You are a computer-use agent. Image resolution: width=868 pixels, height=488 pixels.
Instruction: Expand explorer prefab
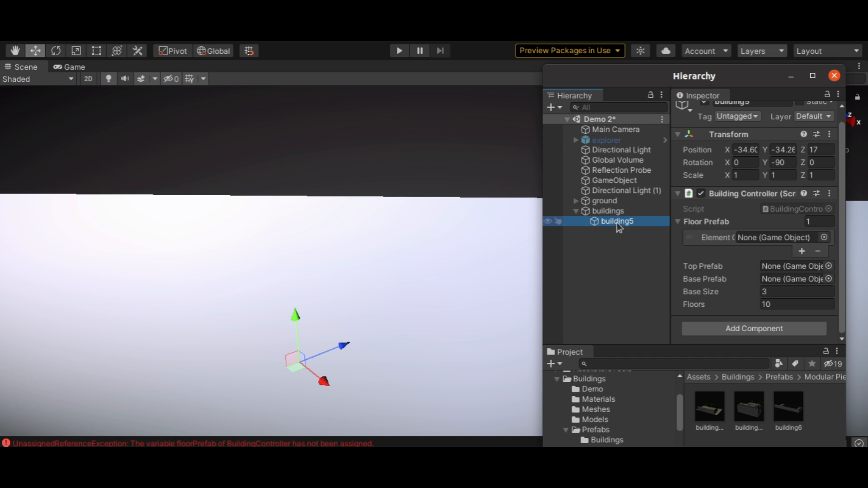tap(576, 140)
